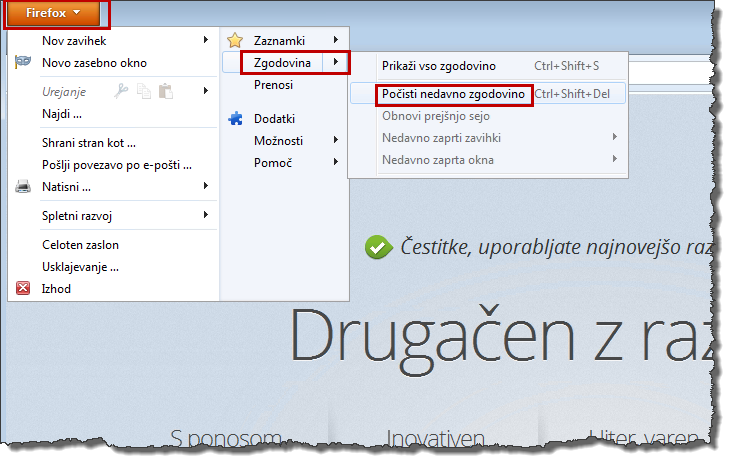
Task: Click the green checkmark icon by Čestitke
Action: click(379, 247)
